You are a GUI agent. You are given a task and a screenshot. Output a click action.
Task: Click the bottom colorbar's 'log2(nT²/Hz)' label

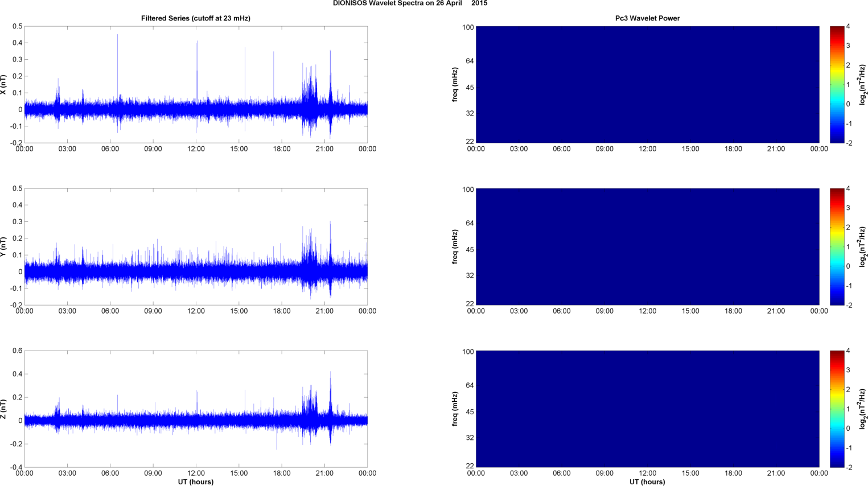coord(863,409)
